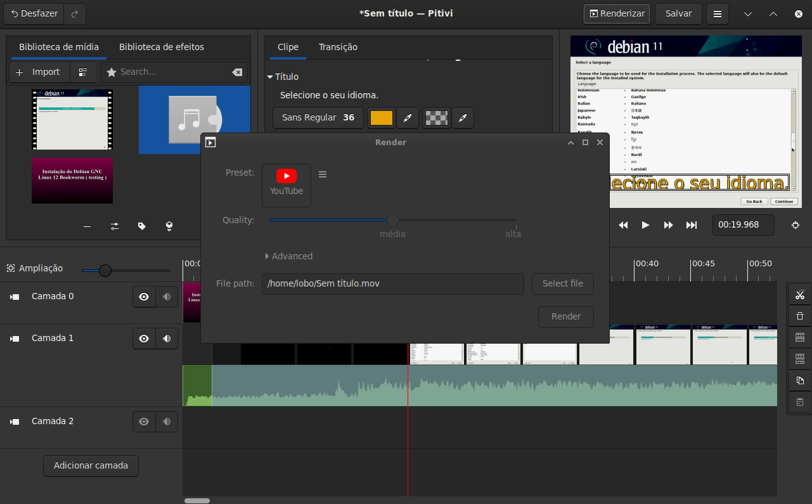Click the split clip scissors tool
Screen dimensions: 812x504
point(799,294)
